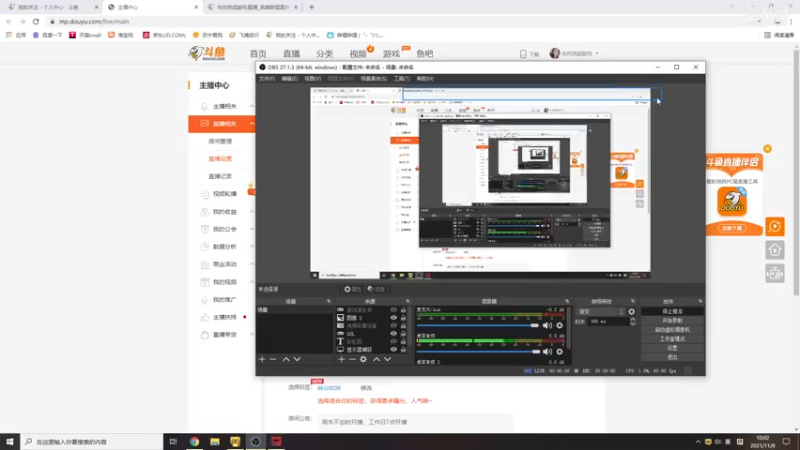
Task: Toggle visibility of 显示器捕获 source
Action: [393, 349]
